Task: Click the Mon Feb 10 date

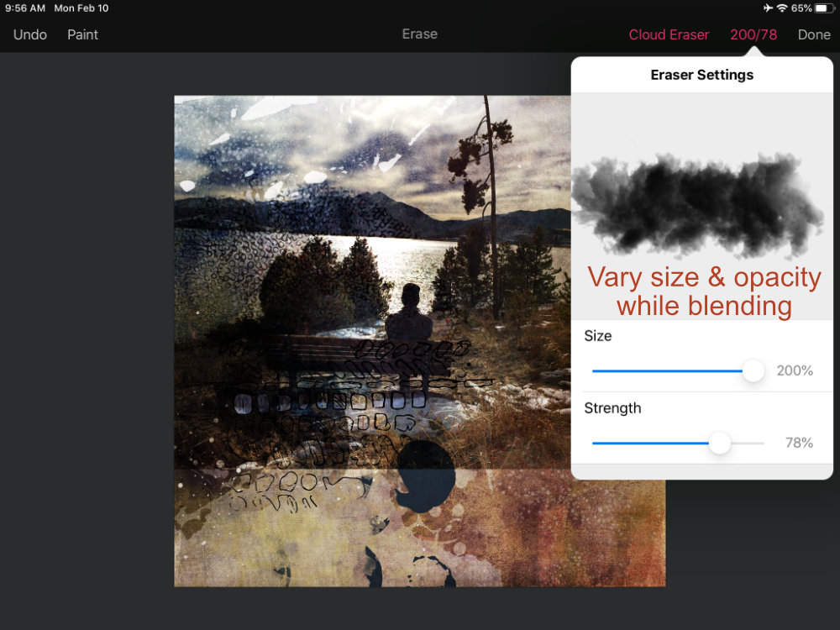Action: coord(81,8)
